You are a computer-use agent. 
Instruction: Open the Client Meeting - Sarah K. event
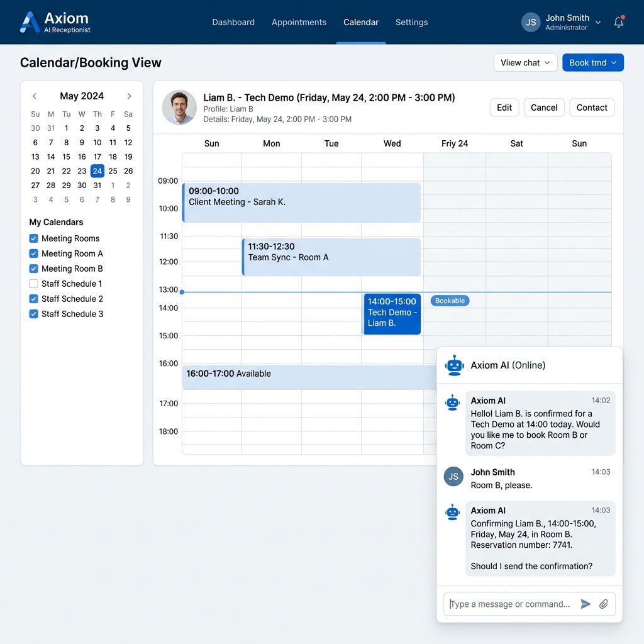(301, 203)
